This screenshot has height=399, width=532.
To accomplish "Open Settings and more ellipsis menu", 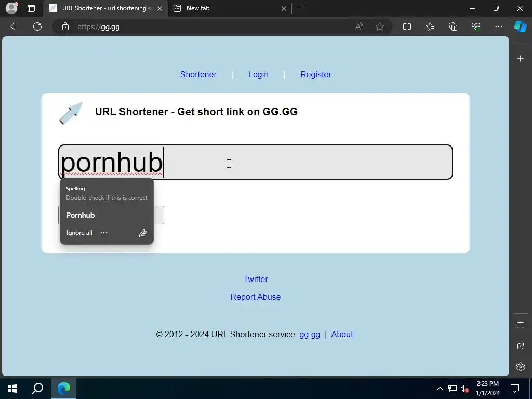I will [x=498, y=26].
